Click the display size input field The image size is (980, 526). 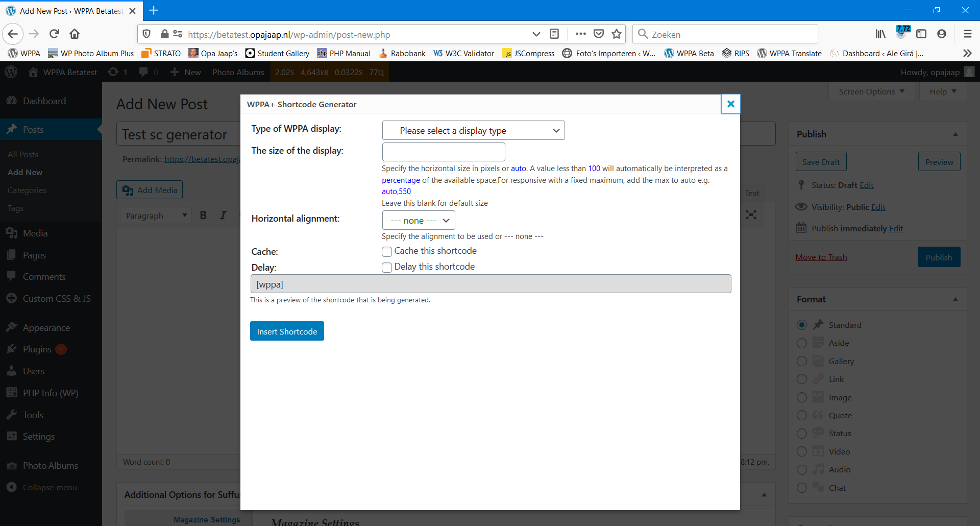(x=444, y=152)
